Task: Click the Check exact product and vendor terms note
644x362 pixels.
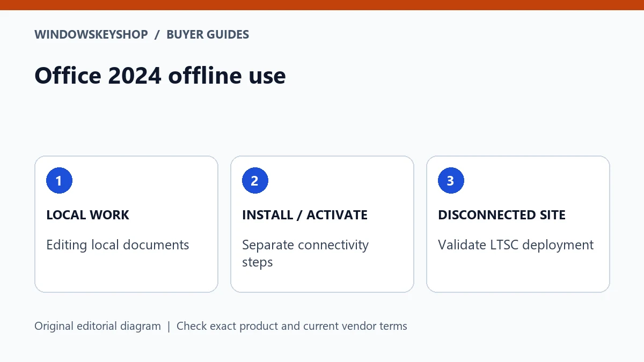Action: 292,326
